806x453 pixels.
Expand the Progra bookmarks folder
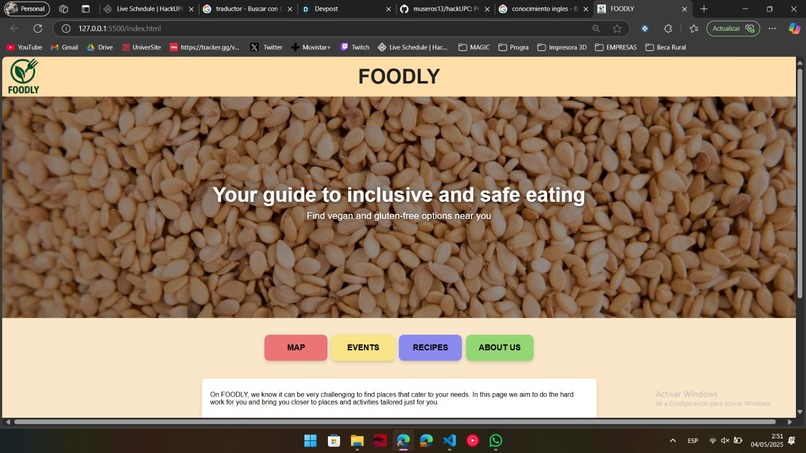514,47
